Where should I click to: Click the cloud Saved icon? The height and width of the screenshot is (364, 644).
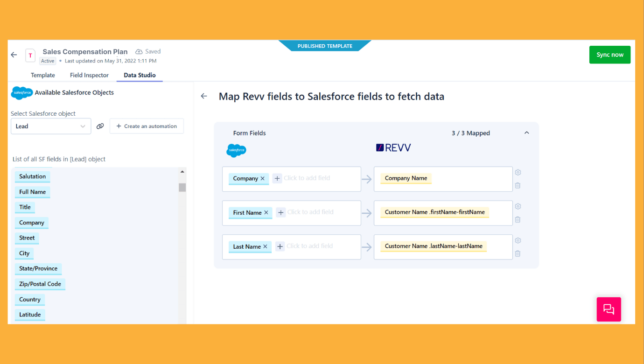139,51
